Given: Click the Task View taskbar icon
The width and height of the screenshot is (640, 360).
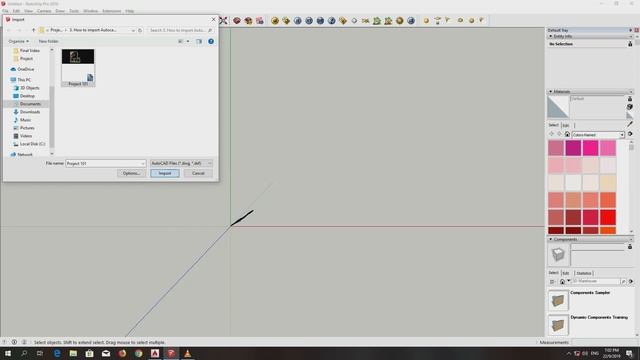Looking at the screenshot, I should pos(40,353).
